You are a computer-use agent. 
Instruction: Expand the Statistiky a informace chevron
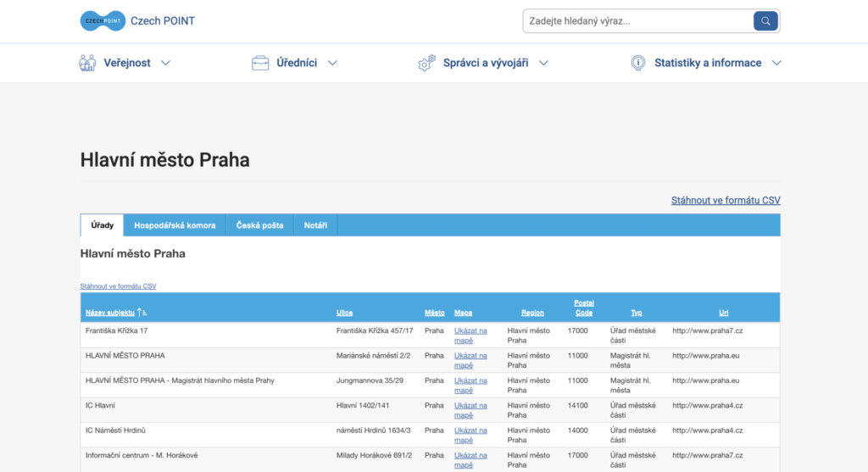pyautogui.click(x=776, y=63)
